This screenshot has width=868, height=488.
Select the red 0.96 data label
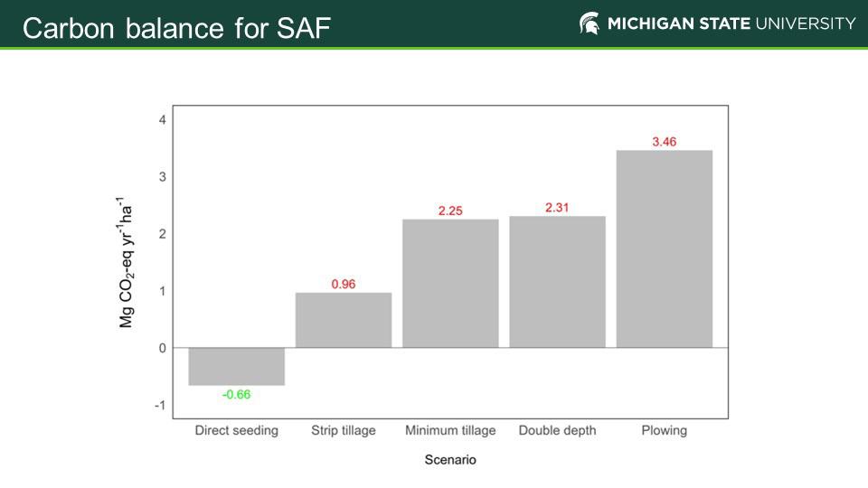pyautogui.click(x=344, y=284)
